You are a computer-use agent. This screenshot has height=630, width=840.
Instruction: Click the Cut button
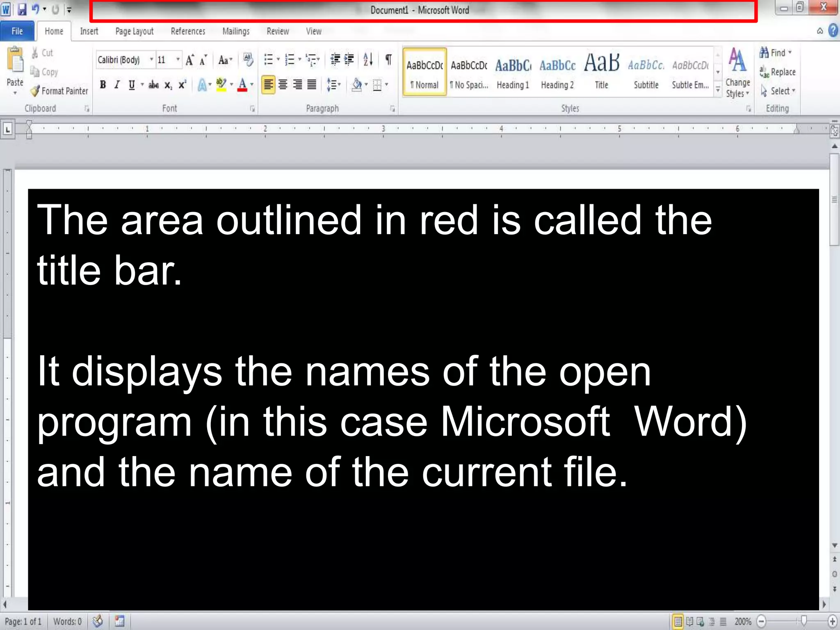(43, 53)
